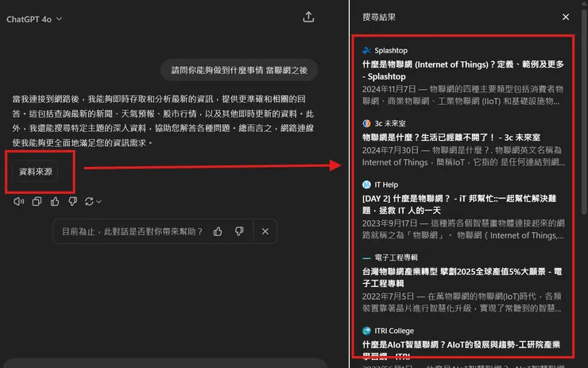588x368 pixels.
Task: Click the 2024年11月7日 result snippet text
Action: (x=462, y=95)
